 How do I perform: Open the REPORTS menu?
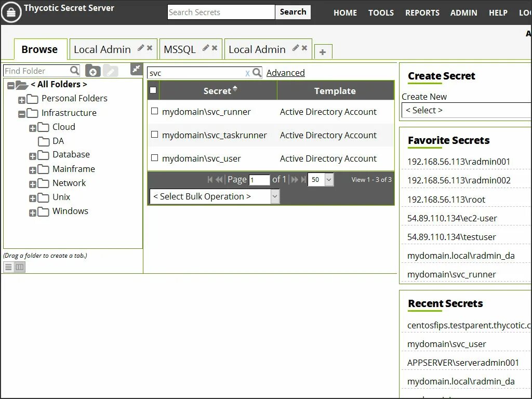pos(422,13)
